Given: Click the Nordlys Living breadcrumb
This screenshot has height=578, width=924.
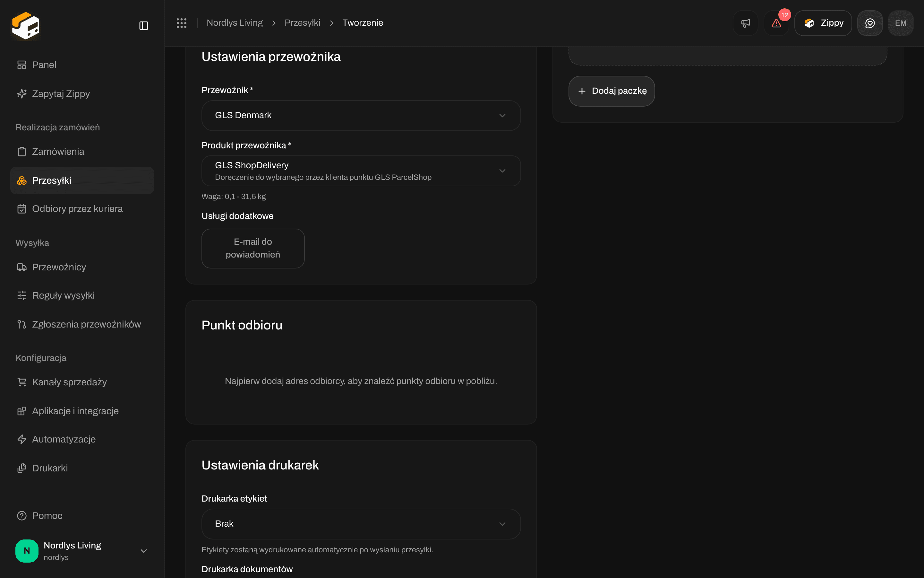Looking at the screenshot, I should click(235, 23).
